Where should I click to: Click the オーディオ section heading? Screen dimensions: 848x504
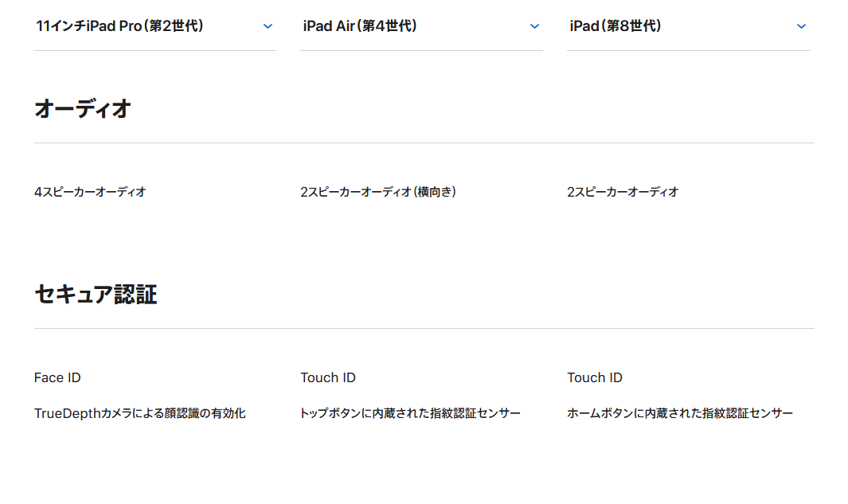tap(83, 109)
